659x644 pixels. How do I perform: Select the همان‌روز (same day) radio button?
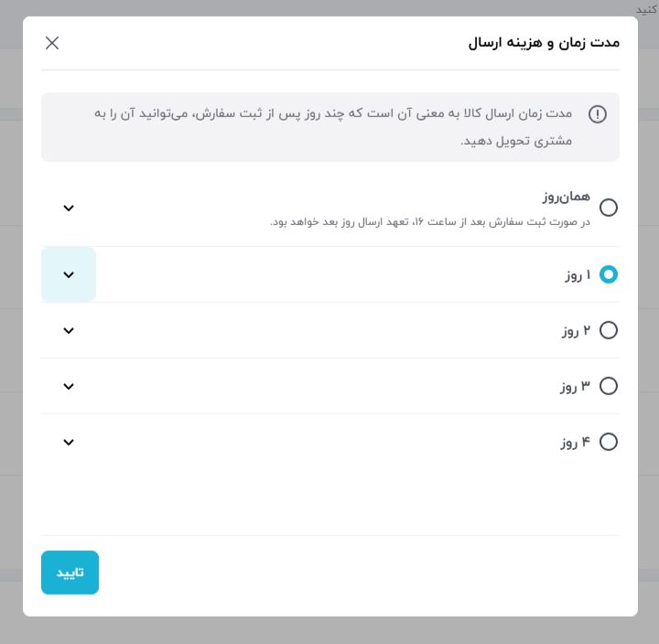(608, 208)
